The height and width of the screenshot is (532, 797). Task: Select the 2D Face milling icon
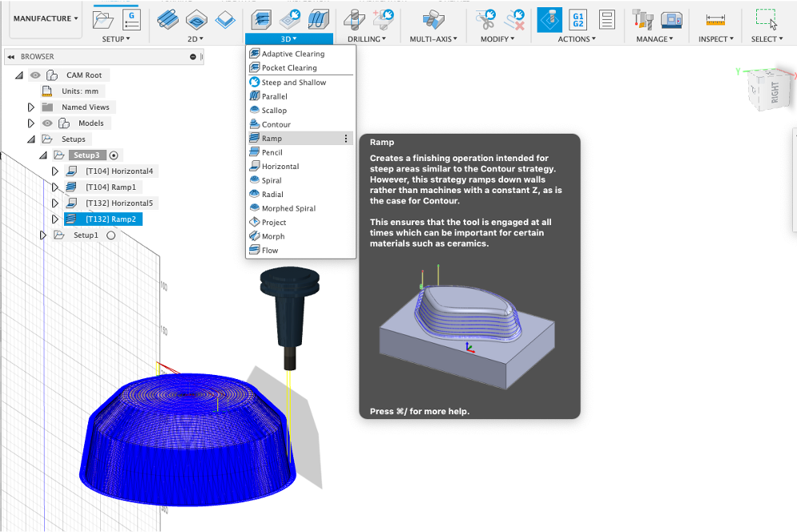click(225, 20)
